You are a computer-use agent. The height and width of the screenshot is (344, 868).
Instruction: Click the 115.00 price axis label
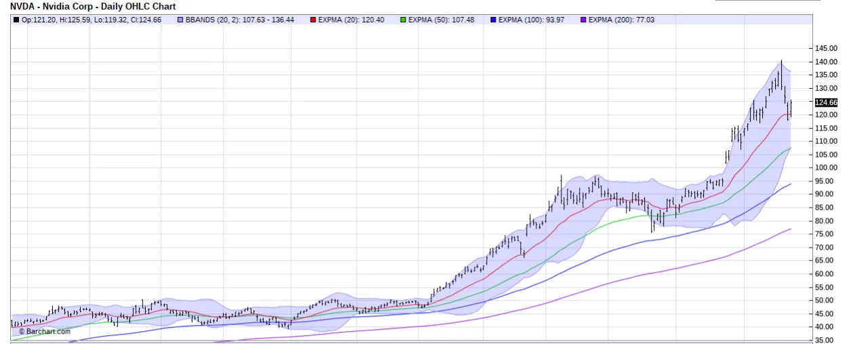click(x=826, y=128)
